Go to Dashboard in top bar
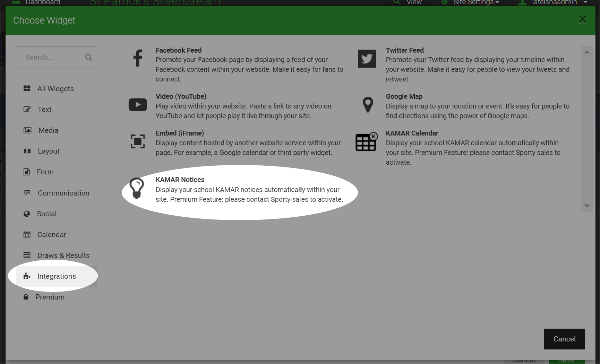This screenshot has width=600, height=364. (36, 2)
